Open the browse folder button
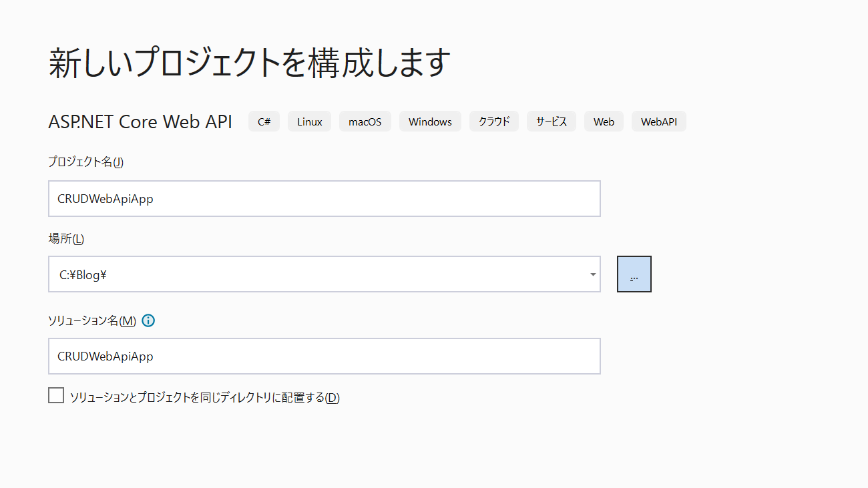This screenshot has width=868, height=488. pos(634,274)
